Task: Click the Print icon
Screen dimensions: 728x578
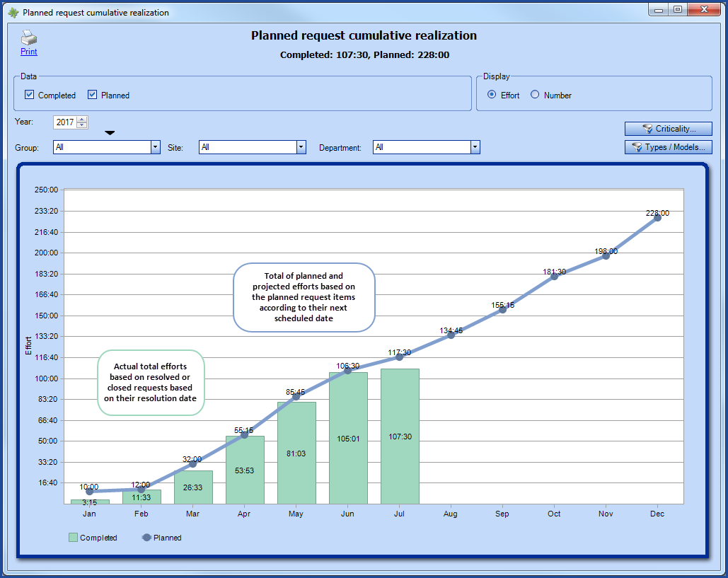Action: (x=28, y=37)
